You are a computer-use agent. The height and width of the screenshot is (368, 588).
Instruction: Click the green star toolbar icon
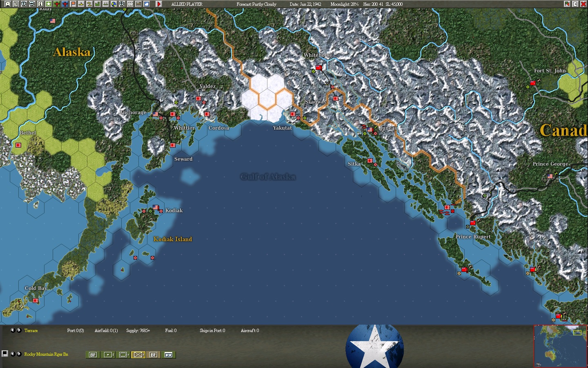pyautogui.click(x=49, y=4)
